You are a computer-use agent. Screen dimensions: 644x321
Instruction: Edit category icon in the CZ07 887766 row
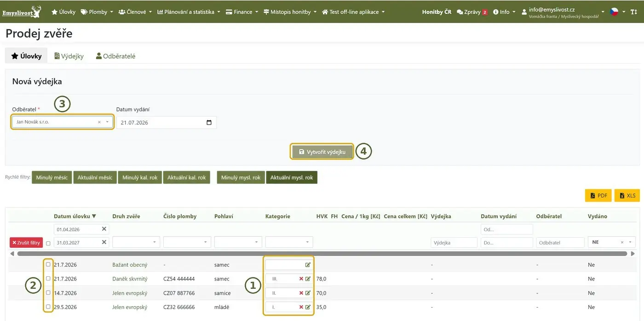coord(308,293)
